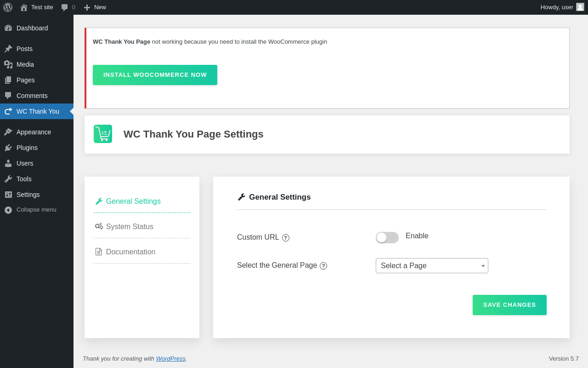Go to the Media menu item

[37, 64]
